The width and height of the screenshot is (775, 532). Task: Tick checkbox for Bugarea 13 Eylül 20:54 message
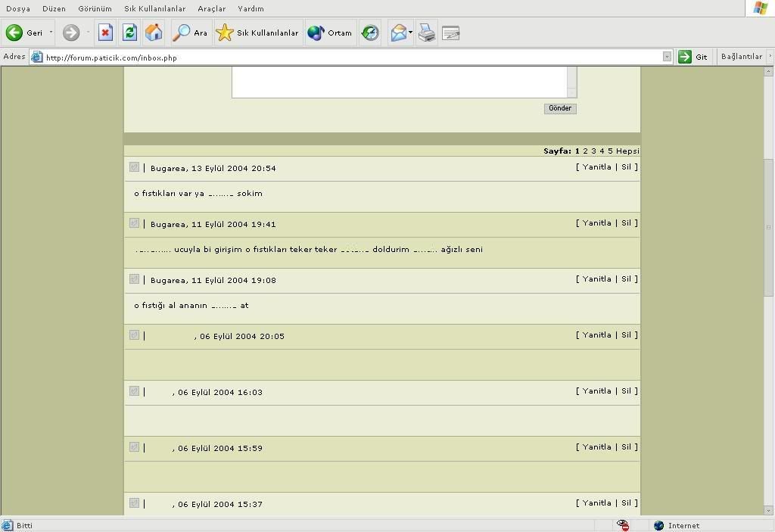pyautogui.click(x=135, y=167)
